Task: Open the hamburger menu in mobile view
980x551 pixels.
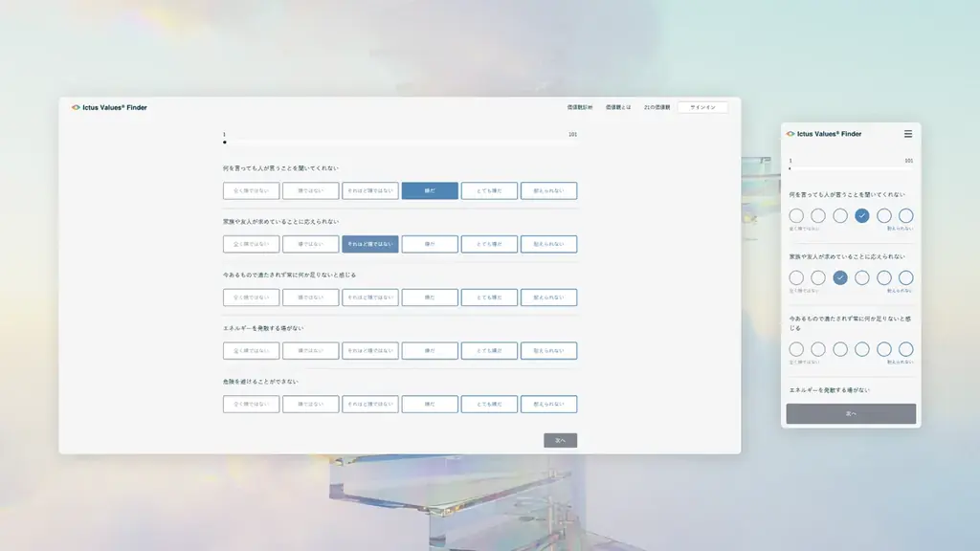Action: (907, 134)
